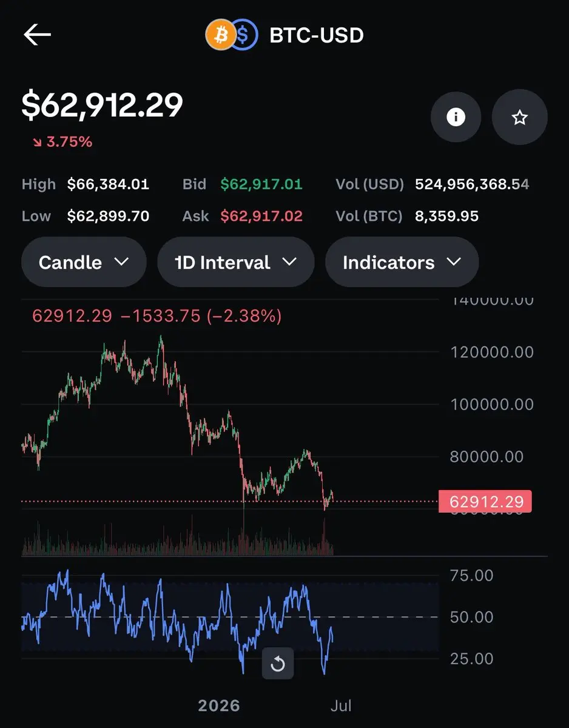Select the green Bid price value
Viewport: 569px width, 728px height.
[x=261, y=184]
